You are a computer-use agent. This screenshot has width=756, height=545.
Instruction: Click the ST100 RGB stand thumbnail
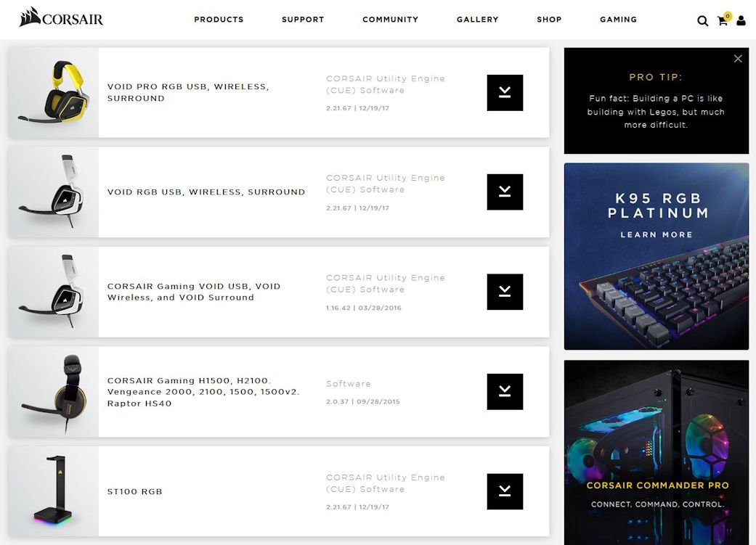54,491
